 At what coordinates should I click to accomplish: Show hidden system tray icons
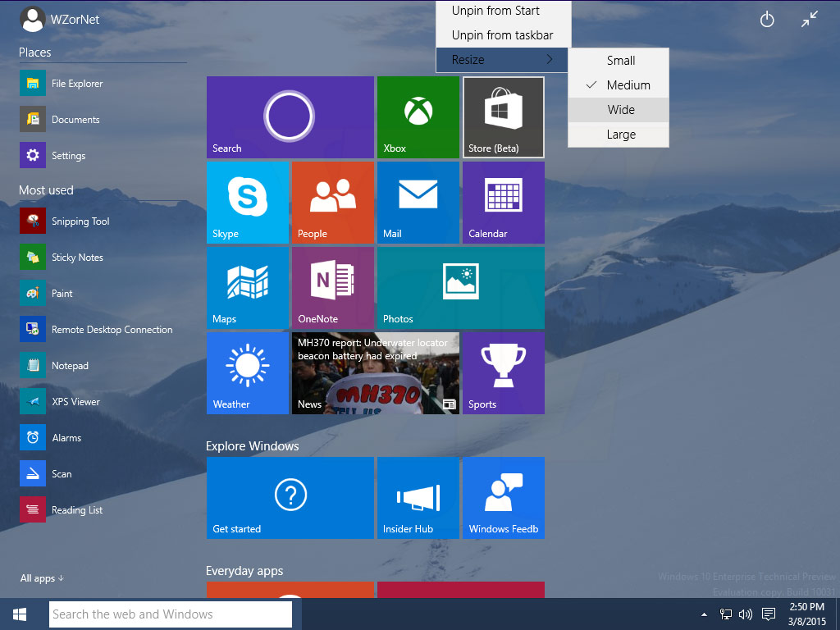(x=704, y=614)
